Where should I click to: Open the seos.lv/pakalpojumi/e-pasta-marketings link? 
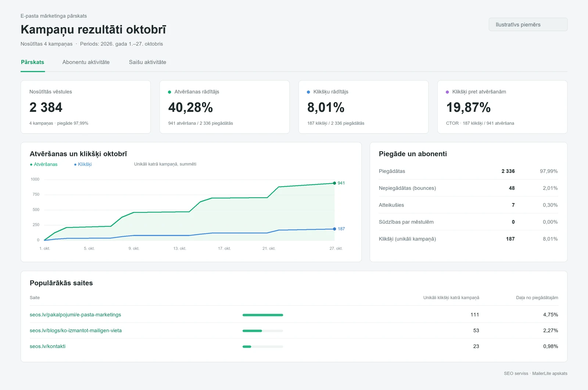point(75,315)
